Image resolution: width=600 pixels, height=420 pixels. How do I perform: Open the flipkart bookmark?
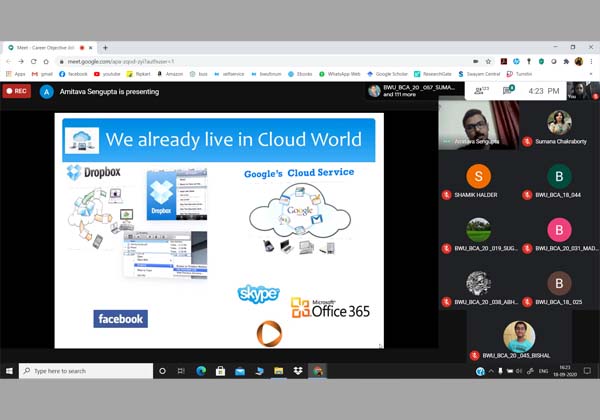pyautogui.click(x=139, y=74)
